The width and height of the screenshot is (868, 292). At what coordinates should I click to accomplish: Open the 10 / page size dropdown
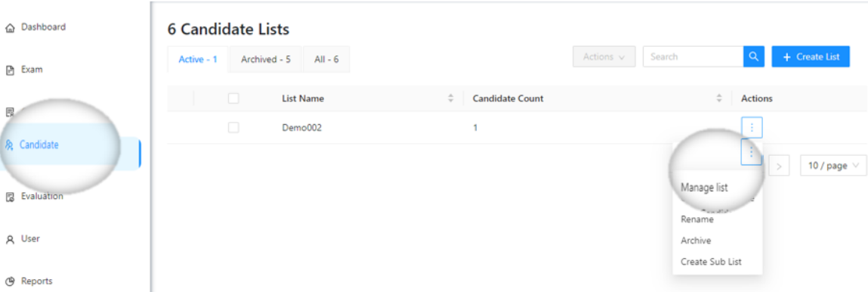(833, 166)
